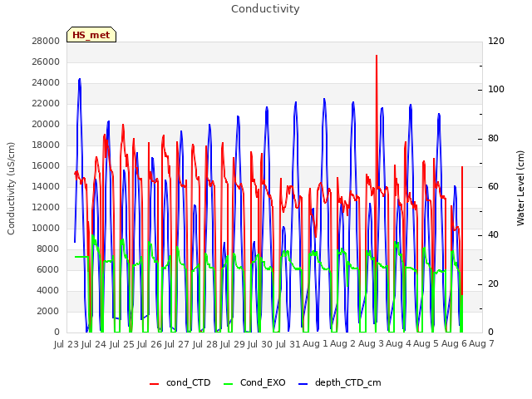Viewport: 532px width, 399px height.
Task: Click the Jul 29 date label
Action: coord(233,344)
